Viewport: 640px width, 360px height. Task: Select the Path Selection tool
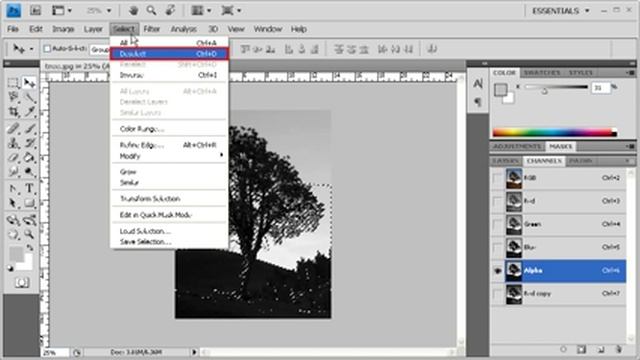click(x=13, y=203)
